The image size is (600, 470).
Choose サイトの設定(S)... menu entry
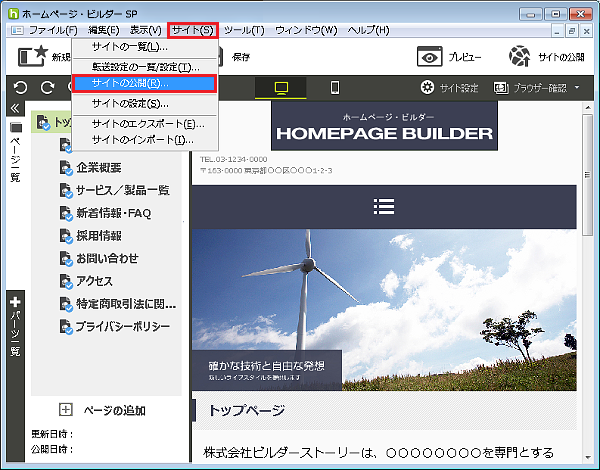(145, 104)
